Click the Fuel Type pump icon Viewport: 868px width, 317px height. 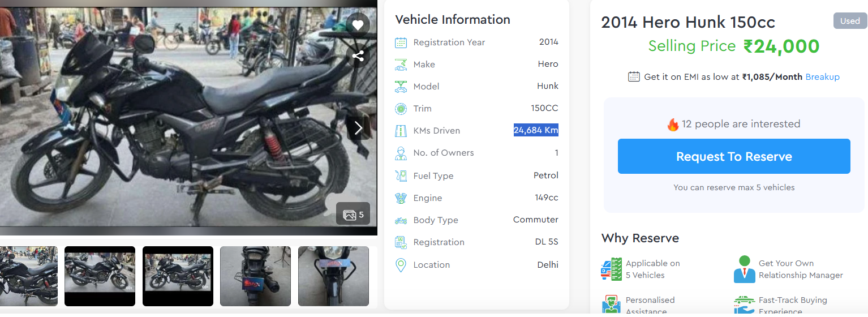coord(401,176)
